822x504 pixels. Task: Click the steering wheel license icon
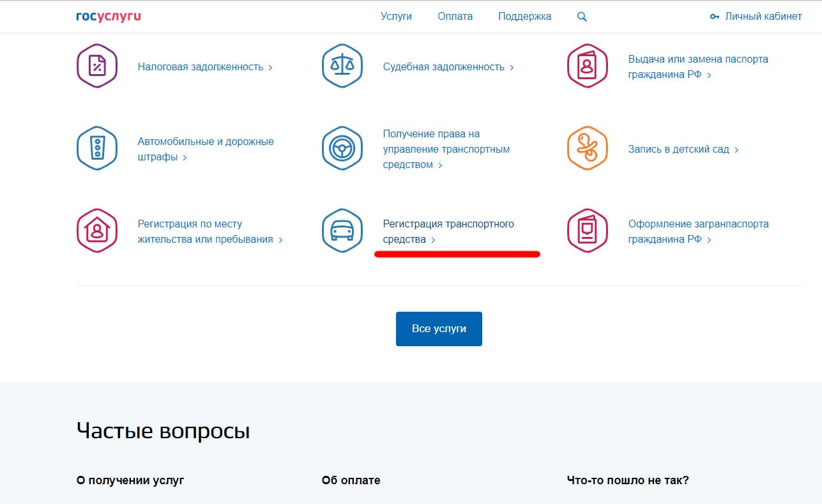tap(342, 148)
